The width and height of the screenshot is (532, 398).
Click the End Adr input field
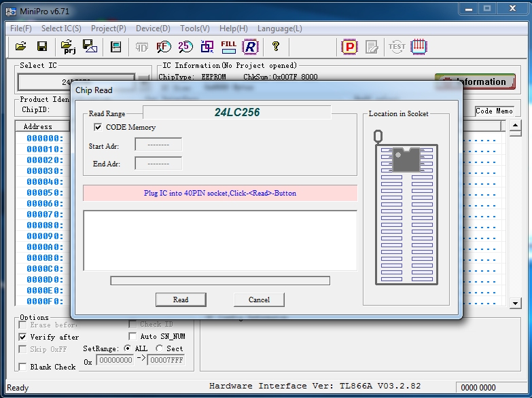(x=158, y=164)
